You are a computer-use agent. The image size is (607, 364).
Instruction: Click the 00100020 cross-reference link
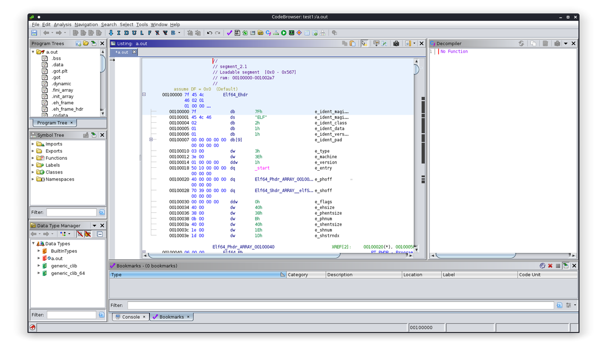(x=373, y=246)
